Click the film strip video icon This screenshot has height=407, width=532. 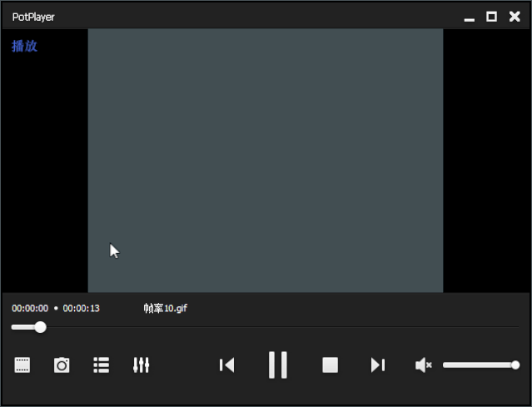[22, 365]
